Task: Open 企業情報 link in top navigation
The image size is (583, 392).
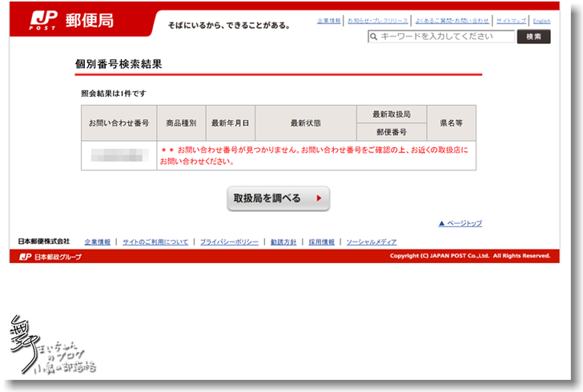Action: coord(328,21)
